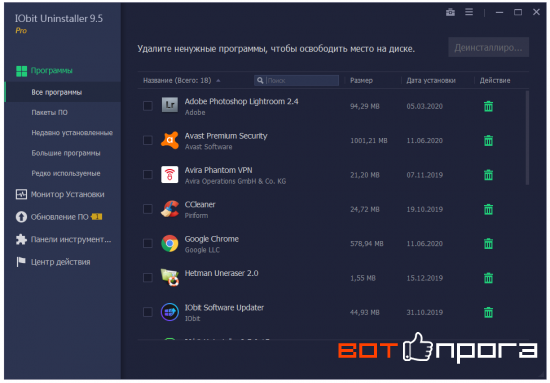Uninstall Avast Premium Security via trash icon
Image resolution: width=550 pixels, height=383 pixels.
tap(488, 141)
